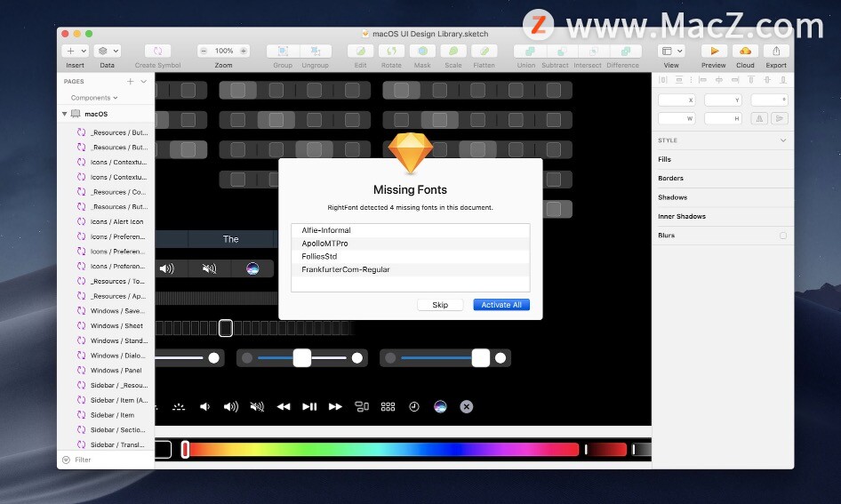Click the Group toolbar icon
Viewport: 841px width, 504px height.
283,51
